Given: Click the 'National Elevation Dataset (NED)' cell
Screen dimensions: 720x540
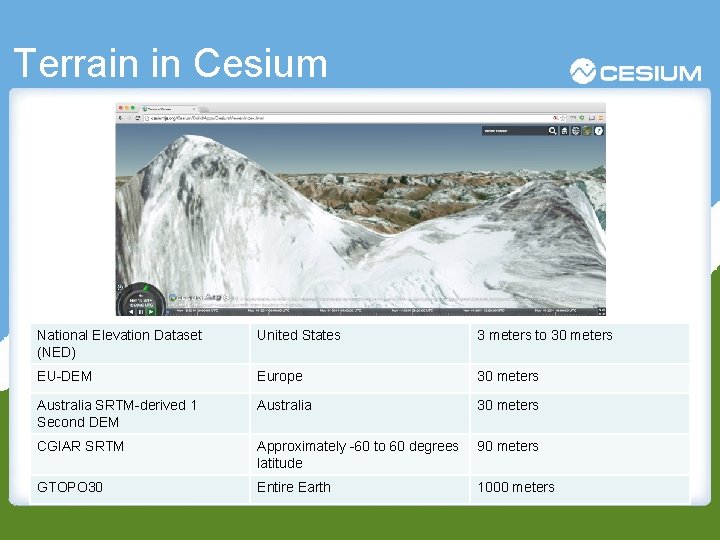Looking at the screenshot, I should 140,343.
